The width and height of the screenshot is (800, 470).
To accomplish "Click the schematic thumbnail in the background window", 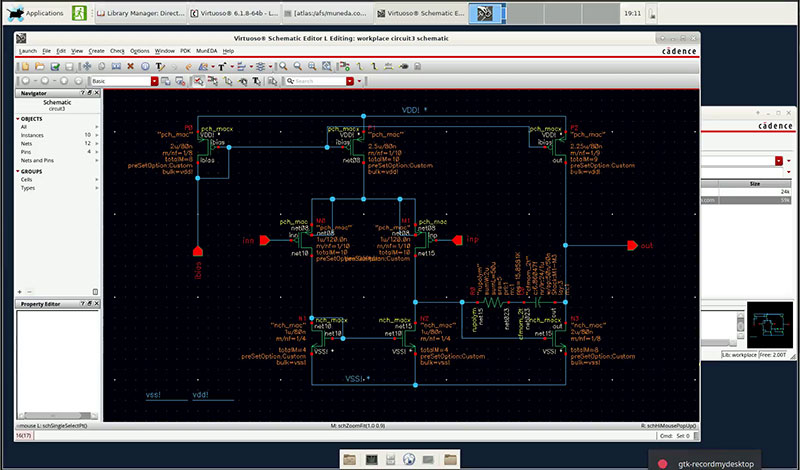I will (769, 325).
